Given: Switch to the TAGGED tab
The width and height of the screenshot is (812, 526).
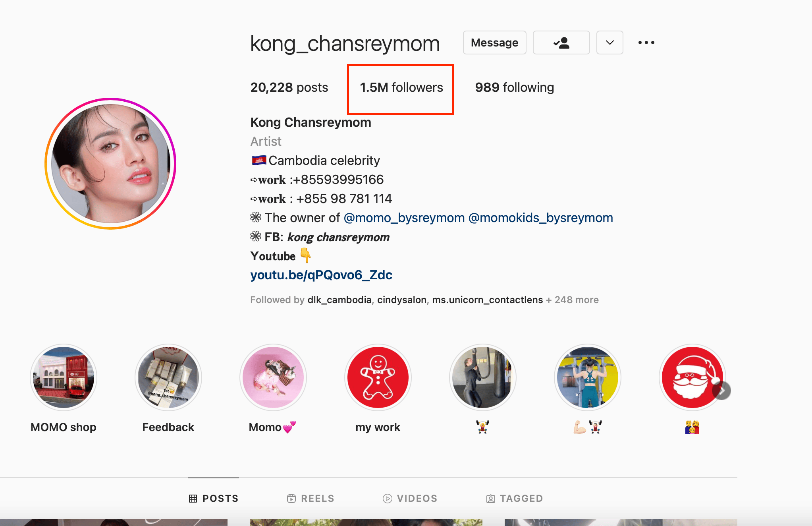Looking at the screenshot, I should coord(515,498).
